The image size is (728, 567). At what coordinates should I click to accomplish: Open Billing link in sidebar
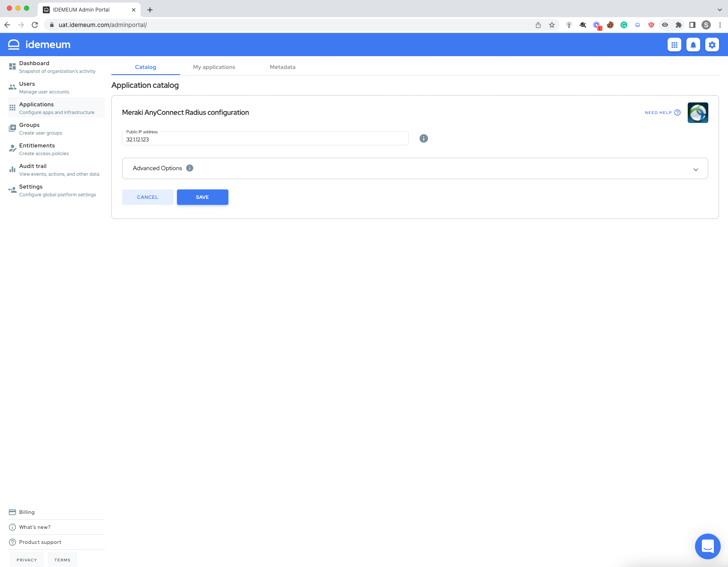[57, 512]
